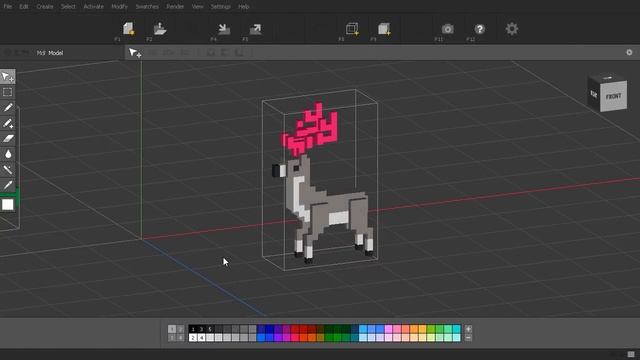Viewport: 640px width, 360px height.
Task: Click the Model tab label
Action: (56, 53)
